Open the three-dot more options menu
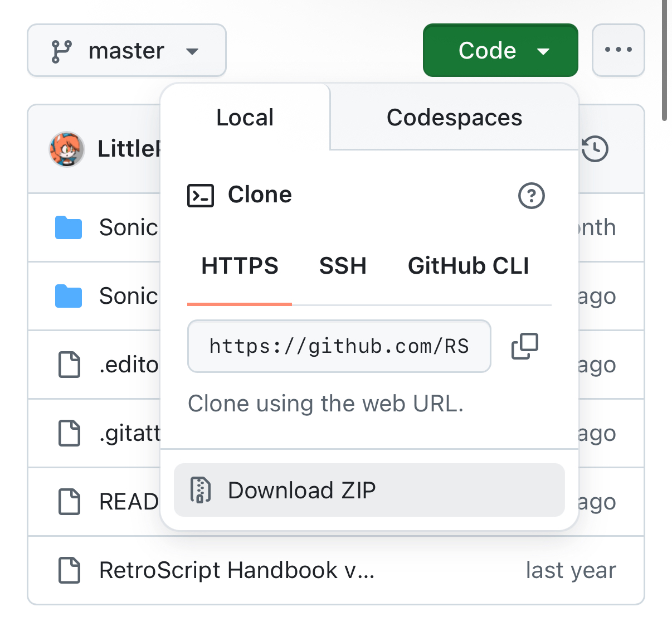This screenshot has width=672, height=626. tap(619, 51)
